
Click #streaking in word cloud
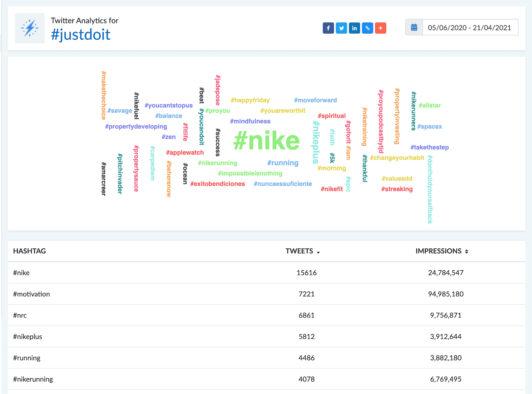click(397, 189)
